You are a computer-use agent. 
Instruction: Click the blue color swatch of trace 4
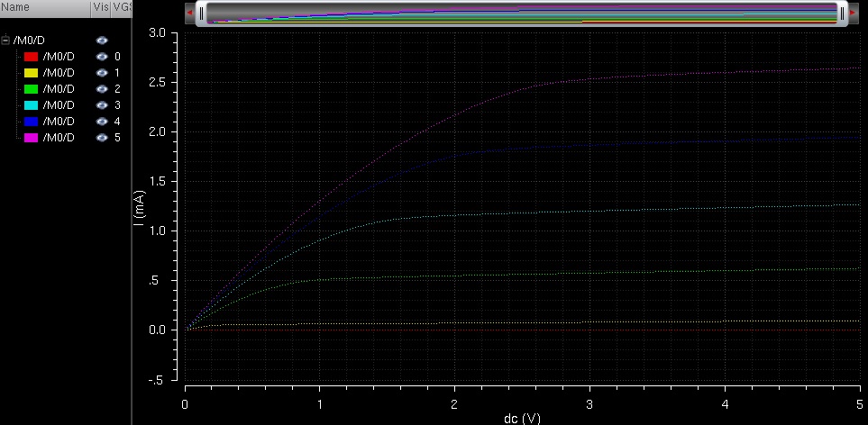click(30, 122)
